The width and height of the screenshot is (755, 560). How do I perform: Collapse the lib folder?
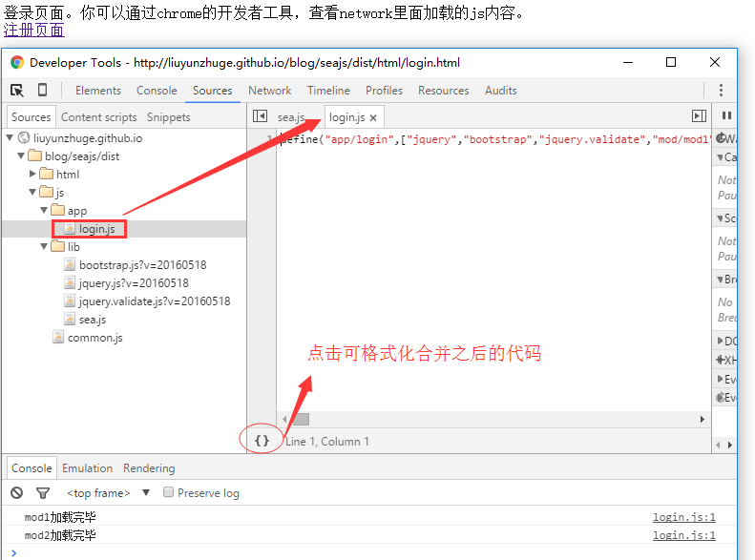pos(44,246)
